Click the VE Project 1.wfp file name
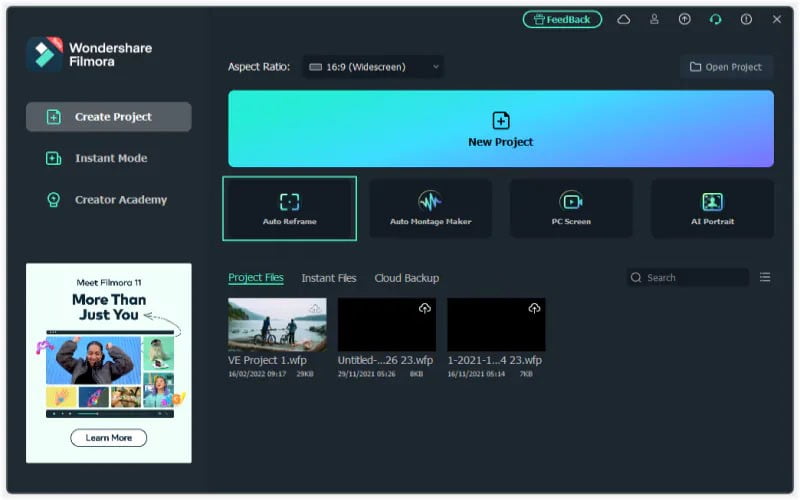This screenshot has width=800, height=500. click(267, 360)
